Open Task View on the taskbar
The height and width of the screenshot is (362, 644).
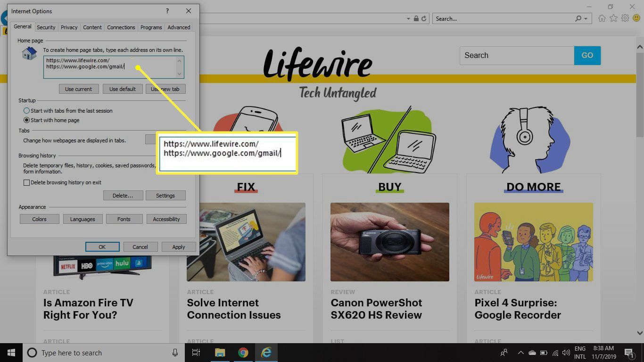coord(196,353)
